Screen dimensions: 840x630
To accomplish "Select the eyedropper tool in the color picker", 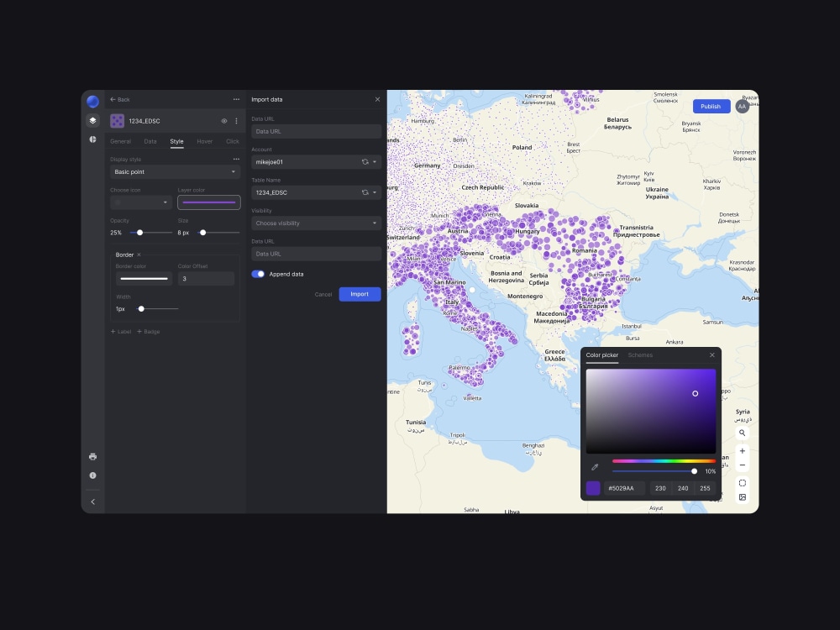I will pos(596,467).
